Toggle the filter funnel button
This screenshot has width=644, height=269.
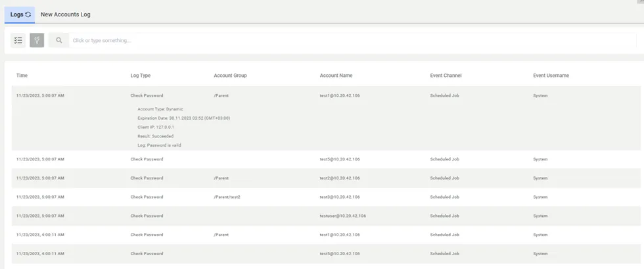point(37,40)
